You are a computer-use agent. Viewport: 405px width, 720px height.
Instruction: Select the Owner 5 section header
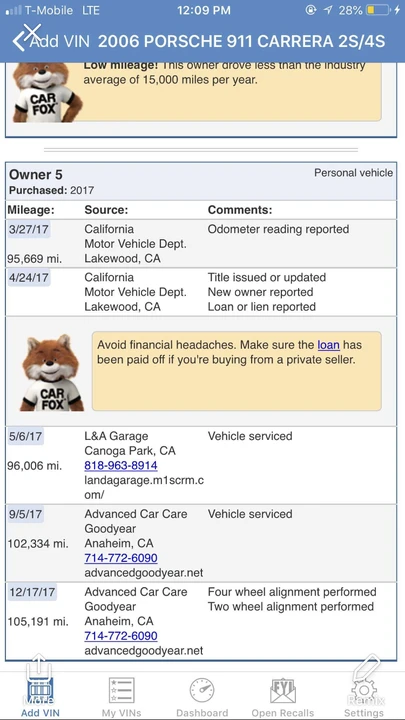pyautogui.click(x=201, y=181)
